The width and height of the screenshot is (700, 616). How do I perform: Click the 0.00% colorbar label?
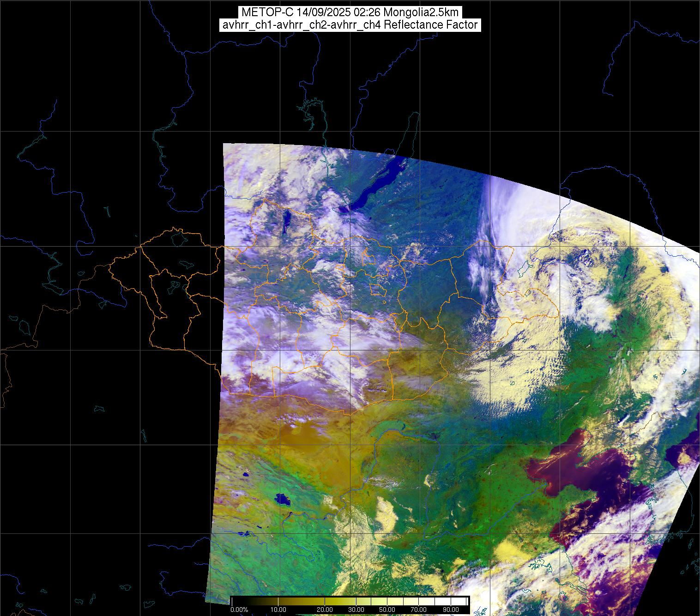coord(239,610)
